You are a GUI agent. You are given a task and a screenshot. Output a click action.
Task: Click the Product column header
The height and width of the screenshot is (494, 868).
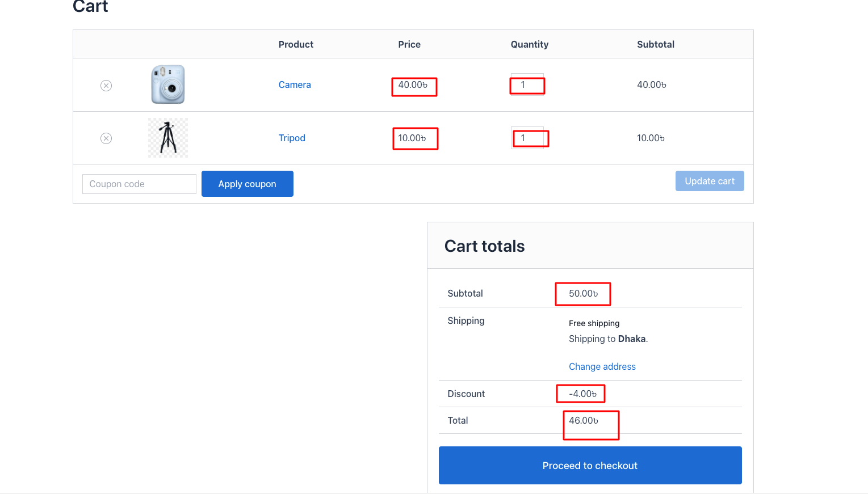(296, 44)
